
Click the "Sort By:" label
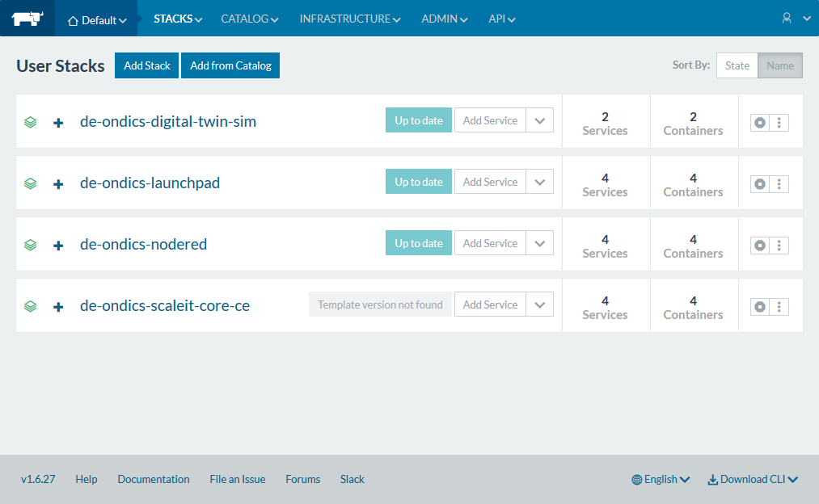(x=691, y=65)
